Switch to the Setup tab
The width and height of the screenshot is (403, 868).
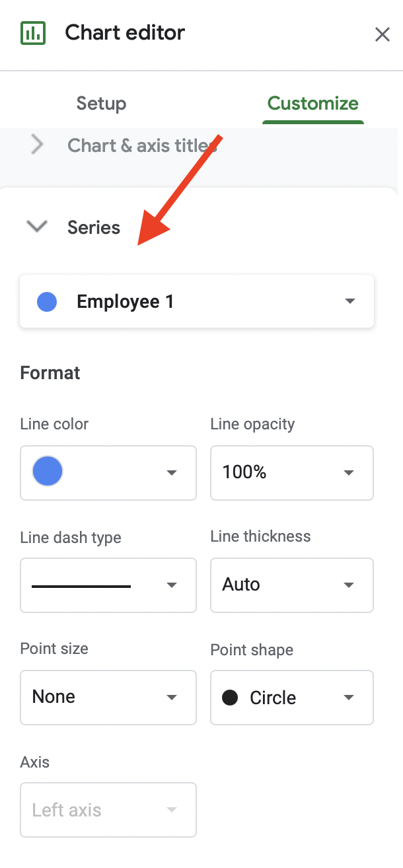[x=101, y=104]
